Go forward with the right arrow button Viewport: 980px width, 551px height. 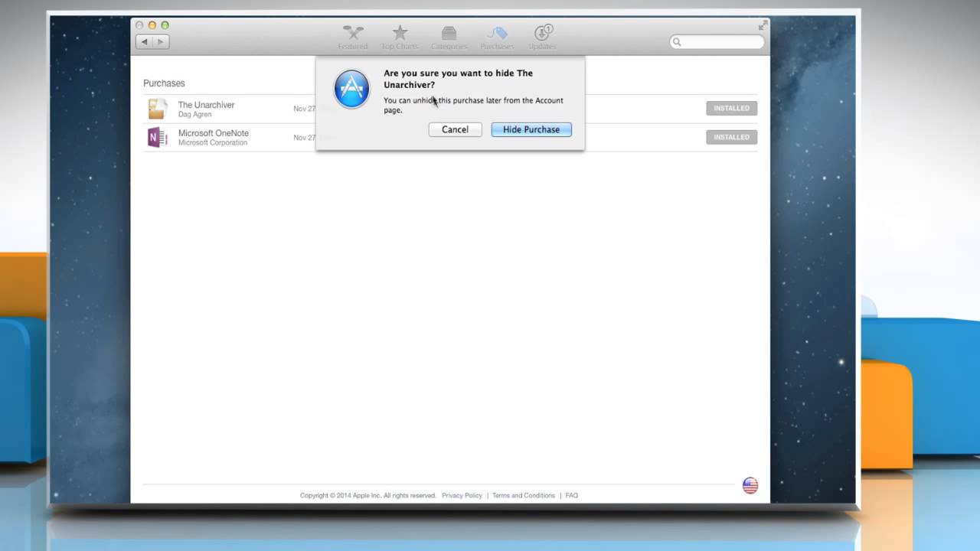coord(162,42)
